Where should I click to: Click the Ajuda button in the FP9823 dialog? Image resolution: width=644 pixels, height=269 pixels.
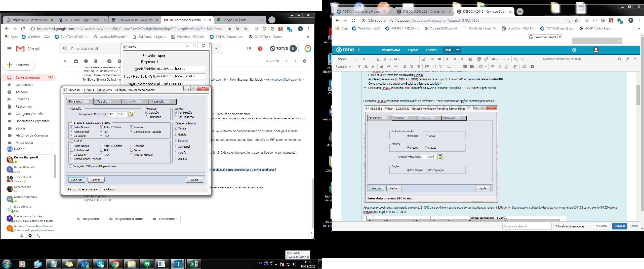194,180
